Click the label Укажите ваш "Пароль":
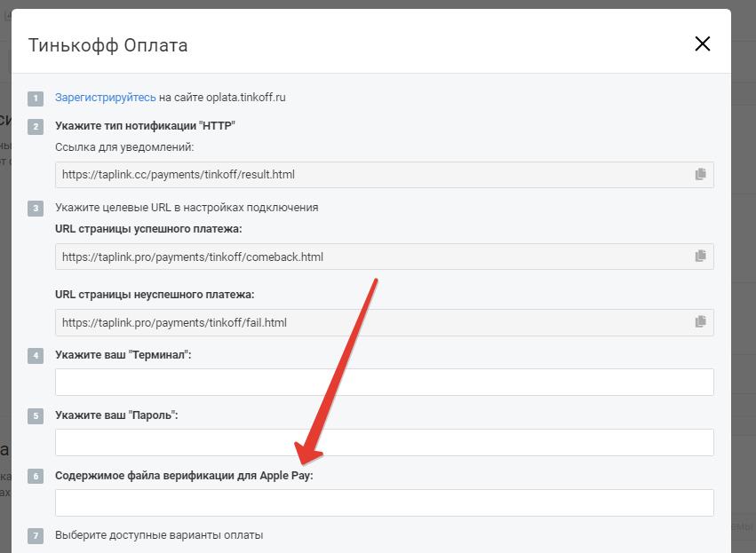 (116, 415)
